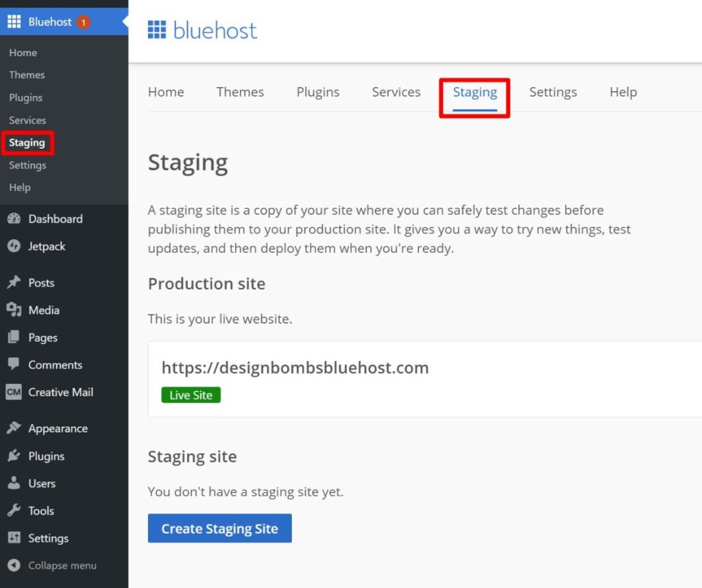Click the Bluehost grid logo icon
702x588 pixels.
[x=14, y=21]
